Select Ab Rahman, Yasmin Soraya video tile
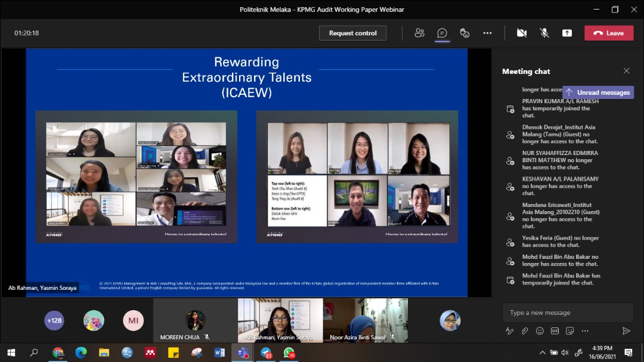Viewport: 644px width, 362px height. coord(280,320)
